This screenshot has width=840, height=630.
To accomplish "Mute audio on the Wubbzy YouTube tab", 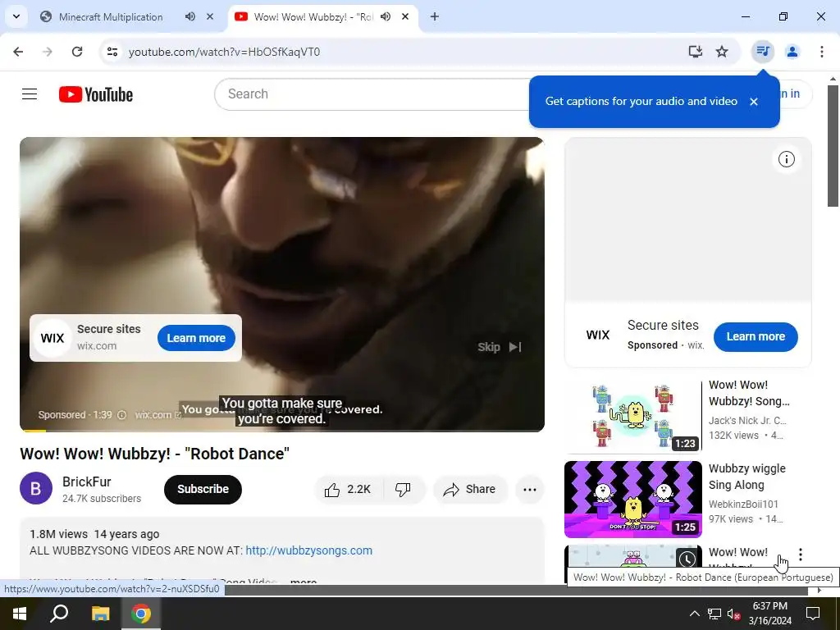I will coord(386,16).
